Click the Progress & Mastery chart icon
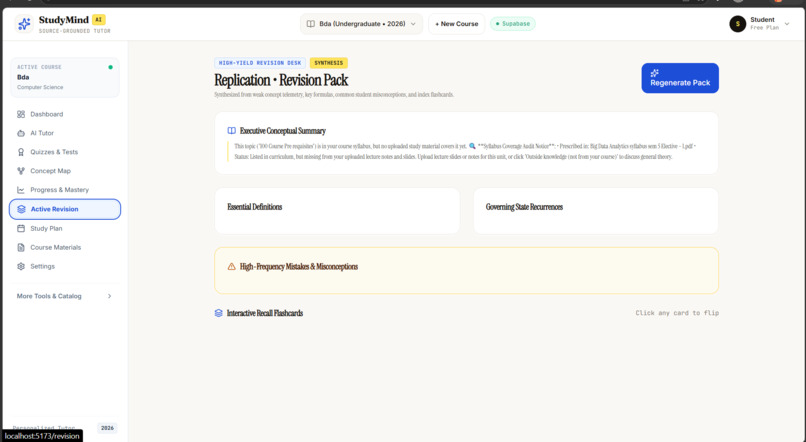806x442 pixels. 21,190
